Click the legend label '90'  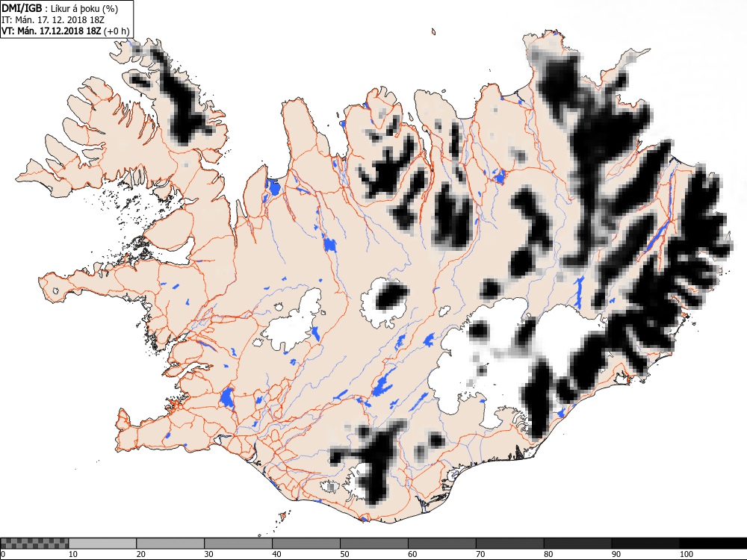coord(616,554)
